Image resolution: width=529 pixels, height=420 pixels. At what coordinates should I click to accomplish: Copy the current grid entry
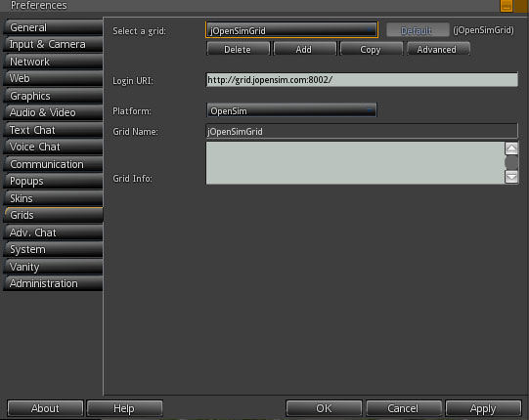tap(371, 49)
